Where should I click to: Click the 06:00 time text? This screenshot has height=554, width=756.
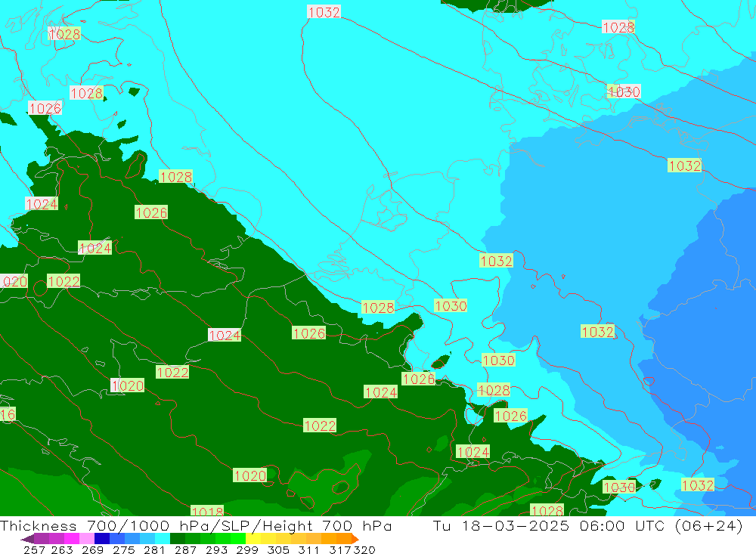point(603,525)
